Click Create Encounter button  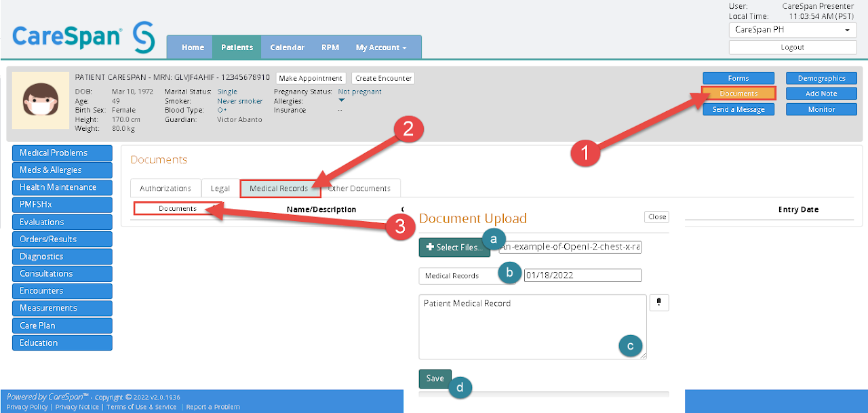click(x=383, y=78)
